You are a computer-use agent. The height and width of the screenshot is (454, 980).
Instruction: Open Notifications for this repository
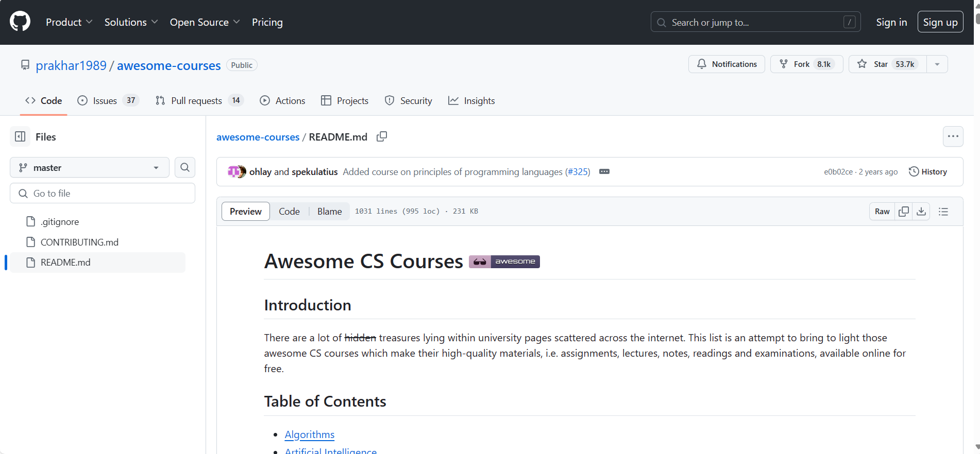tap(726, 64)
